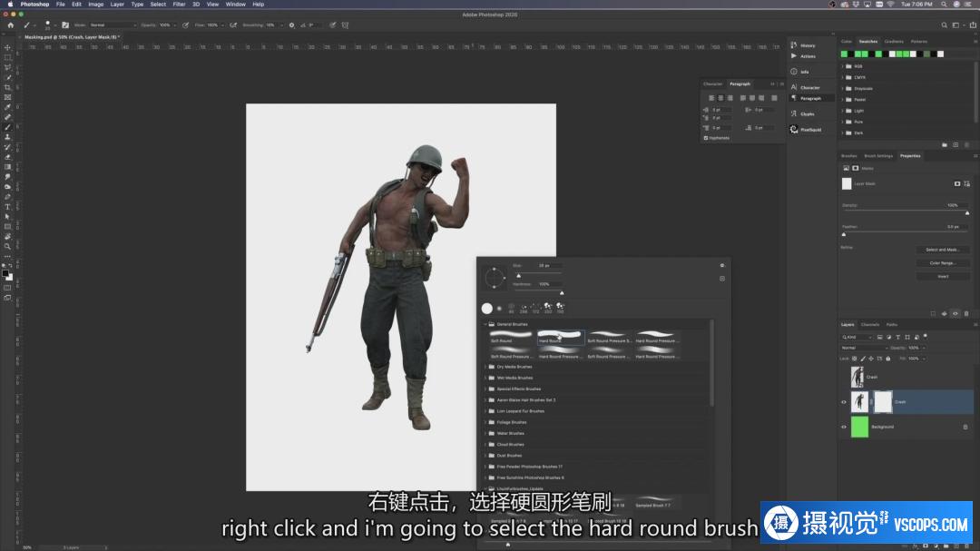Select the Eyedropper tool

7,108
